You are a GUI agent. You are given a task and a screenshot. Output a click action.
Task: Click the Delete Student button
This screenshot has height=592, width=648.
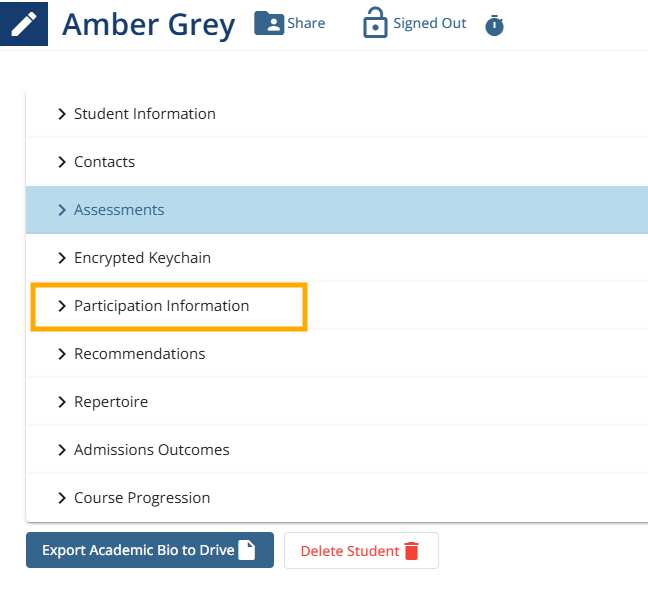pos(361,550)
